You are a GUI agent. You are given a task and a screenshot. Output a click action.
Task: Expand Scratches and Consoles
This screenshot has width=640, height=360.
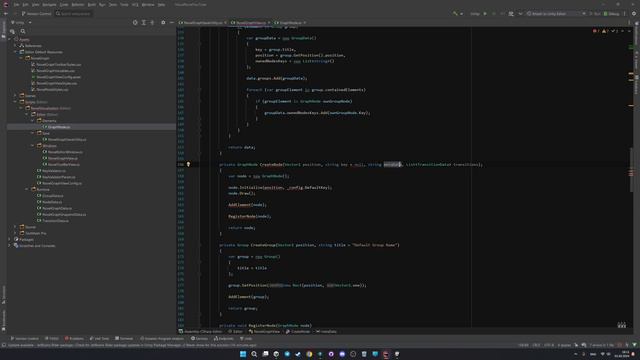tap(10, 245)
